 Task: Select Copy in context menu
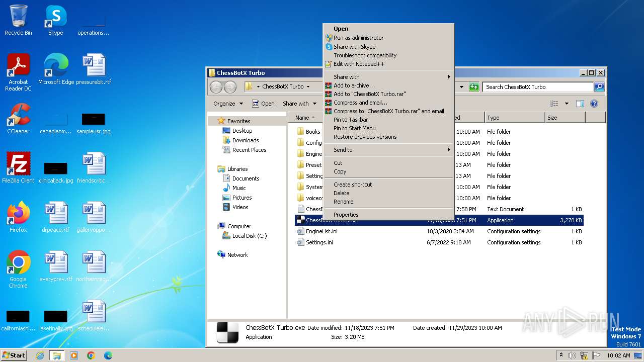pos(388,171)
